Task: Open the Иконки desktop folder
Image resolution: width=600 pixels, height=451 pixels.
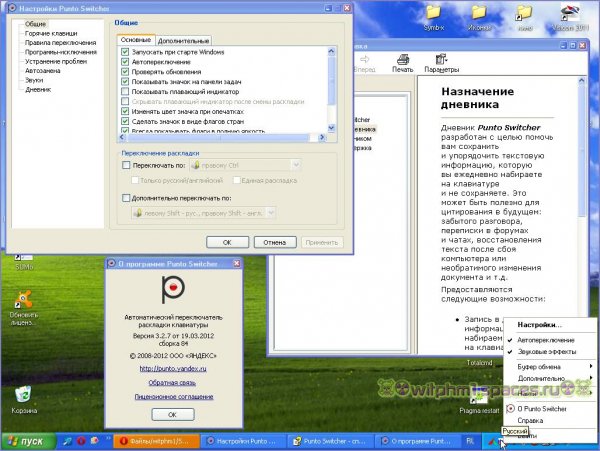Action: pos(479,17)
